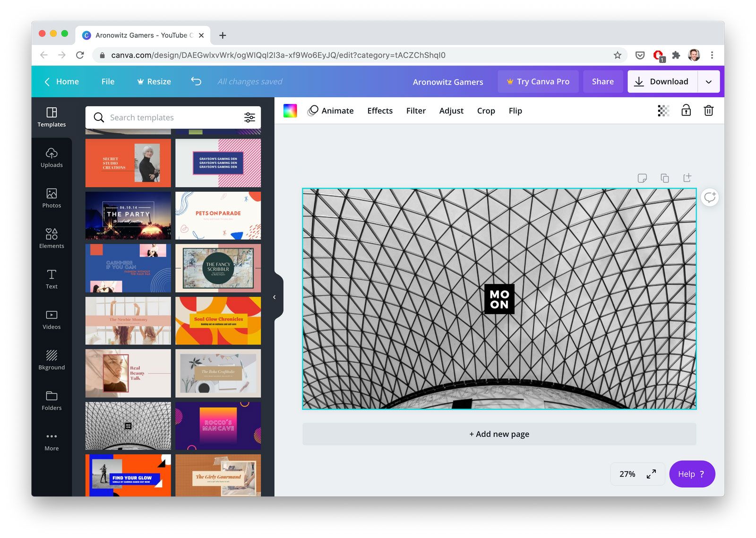Open the Download options dropdown

pos(709,81)
